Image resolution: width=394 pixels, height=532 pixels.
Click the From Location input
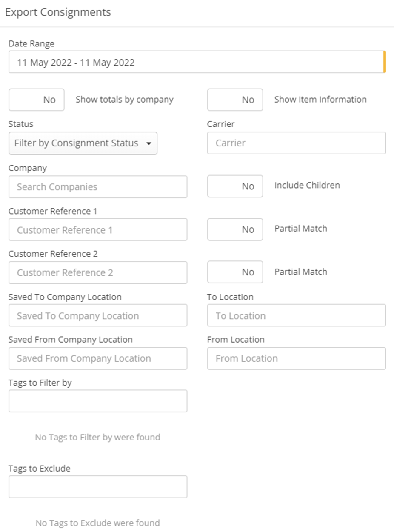coord(296,358)
